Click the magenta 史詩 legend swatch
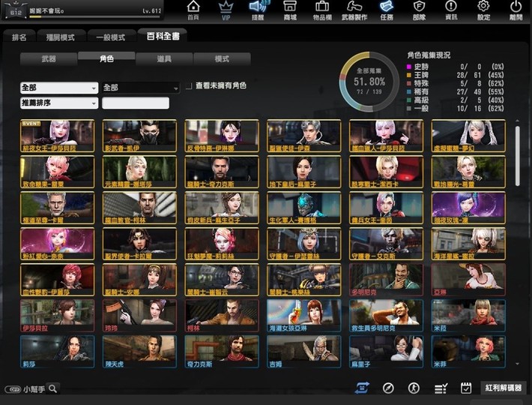This screenshot has width=532, height=405. (409, 67)
